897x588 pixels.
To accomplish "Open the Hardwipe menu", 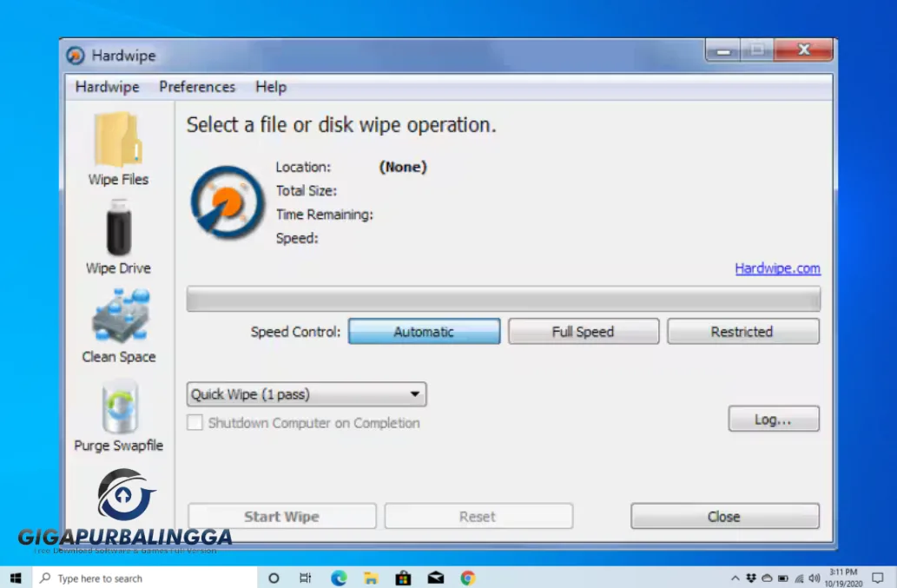I will click(108, 87).
